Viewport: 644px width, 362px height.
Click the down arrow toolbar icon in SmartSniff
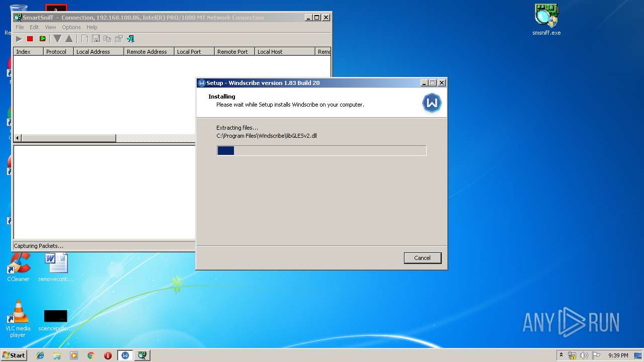click(x=57, y=39)
